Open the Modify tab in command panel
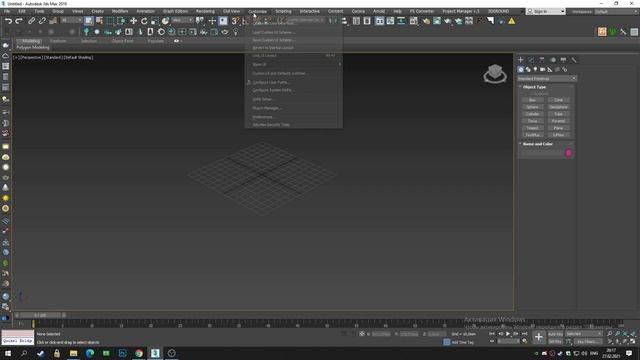This screenshot has height=360, width=640. tap(531, 60)
